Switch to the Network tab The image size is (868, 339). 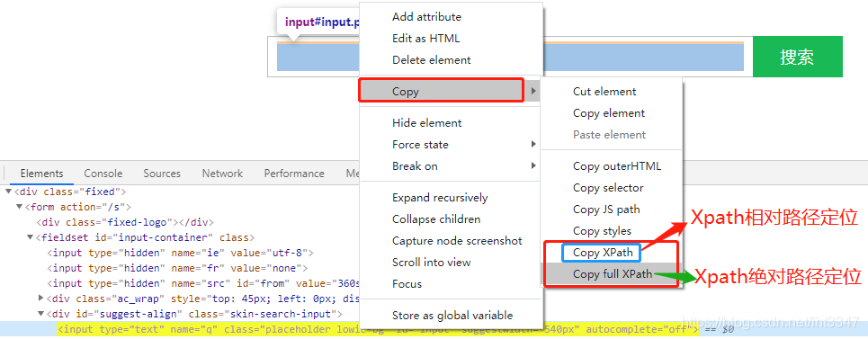click(x=222, y=173)
